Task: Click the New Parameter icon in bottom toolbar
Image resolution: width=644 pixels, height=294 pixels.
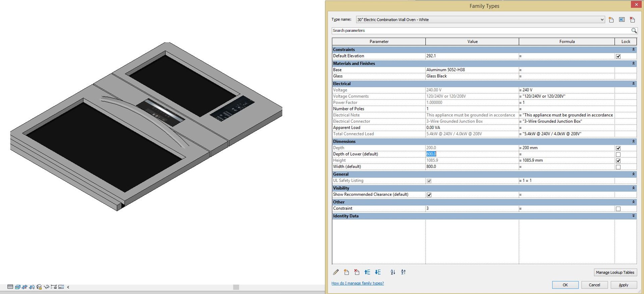Action: click(x=346, y=272)
